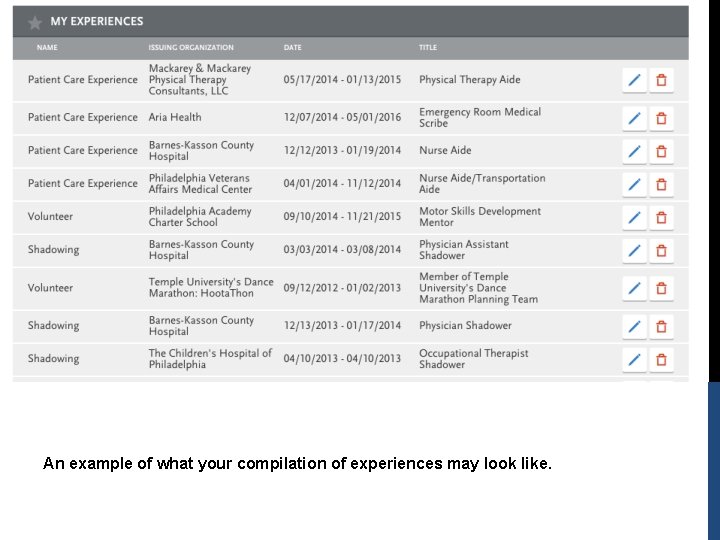Sort by the Title column header

click(428, 48)
